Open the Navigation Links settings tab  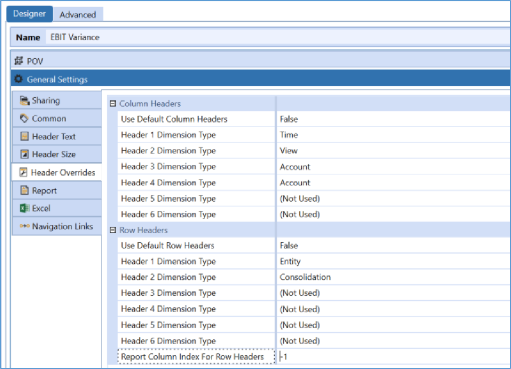pos(57,226)
